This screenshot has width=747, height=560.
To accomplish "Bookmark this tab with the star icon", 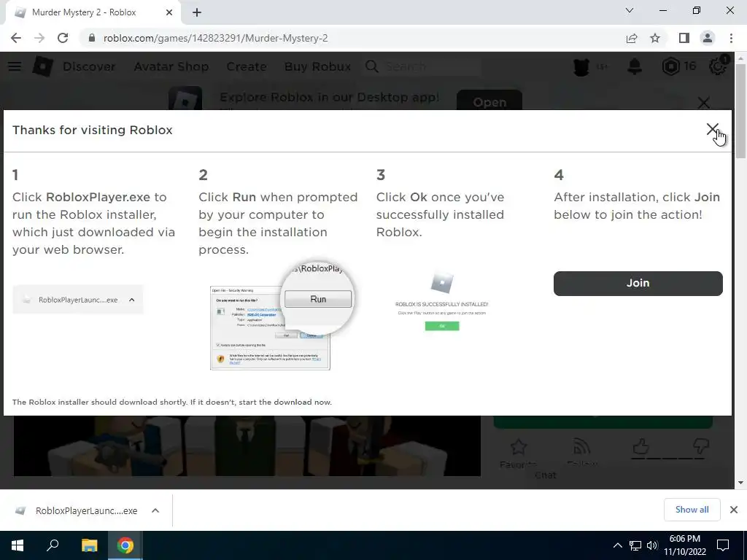I will pos(655,38).
